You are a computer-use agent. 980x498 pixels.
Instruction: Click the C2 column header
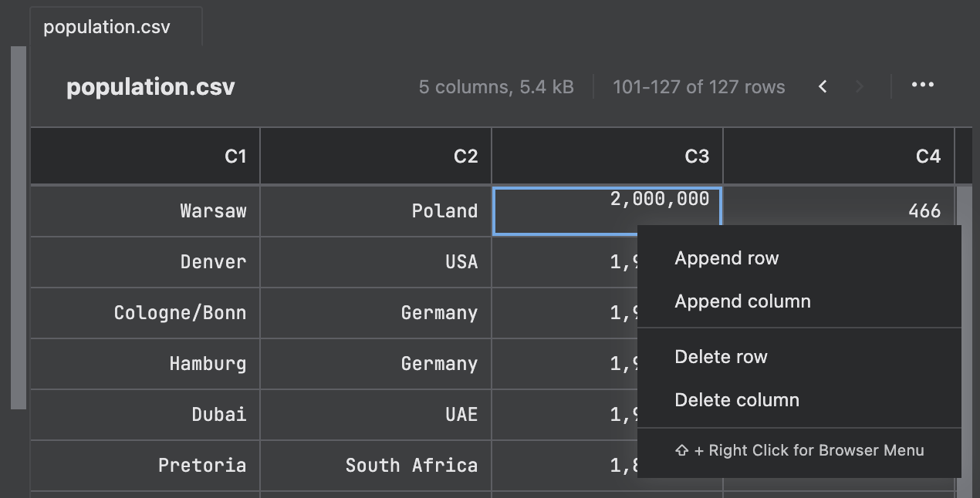pos(376,156)
